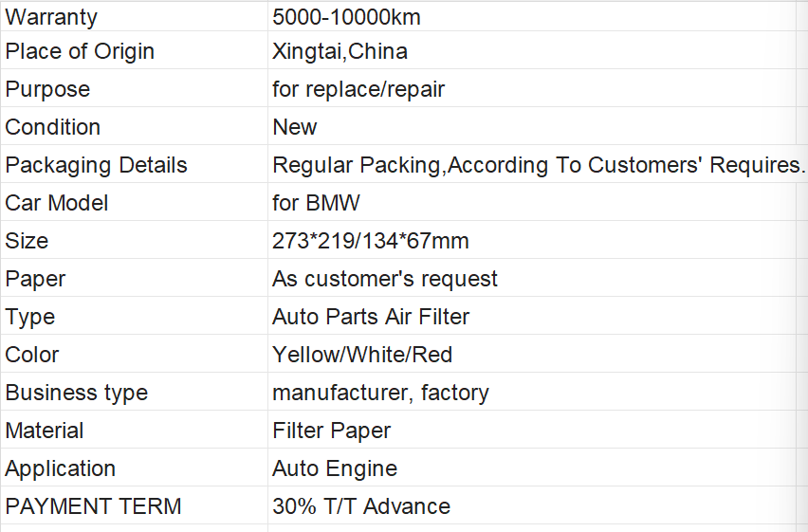Select the Packaging Details cell

[134, 164]
